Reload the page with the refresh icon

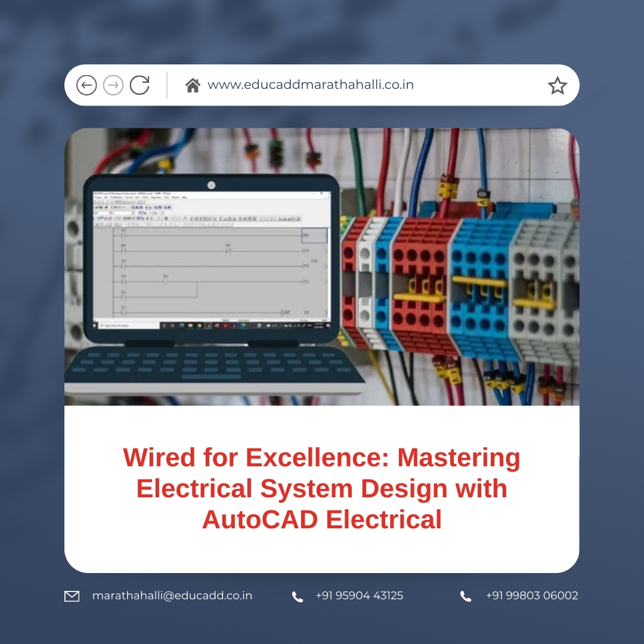pos(140,85)
